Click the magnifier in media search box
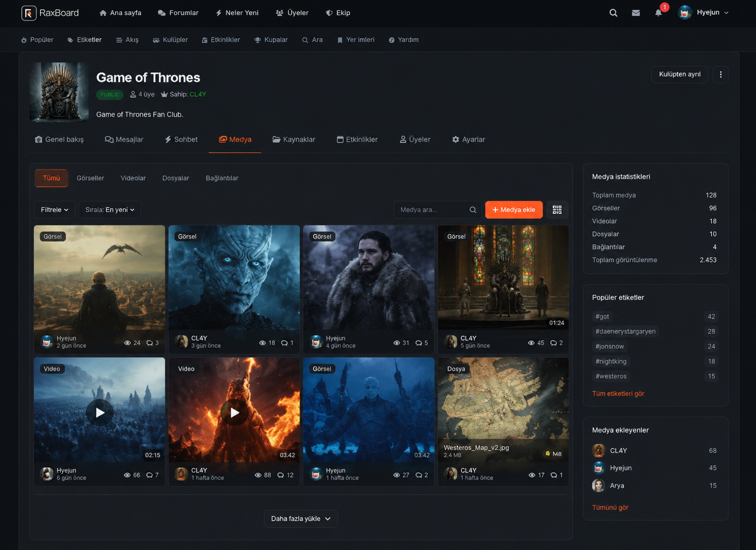Screen dimensions: 756x550 coord(473,210)
